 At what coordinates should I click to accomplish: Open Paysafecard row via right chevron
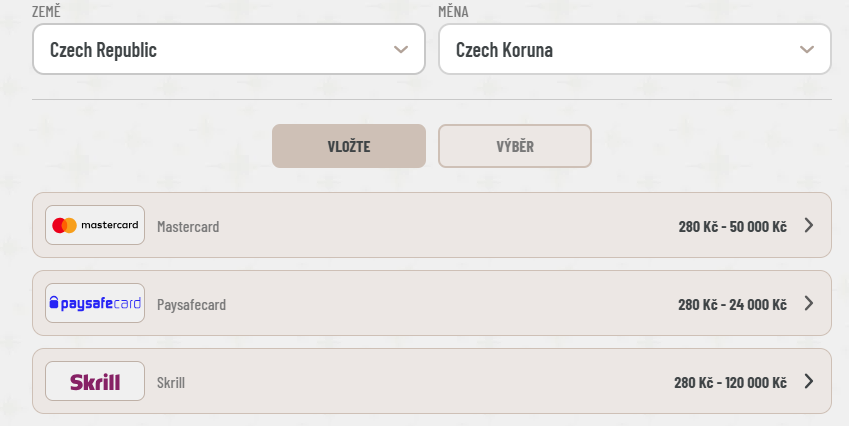pos(809,303)
